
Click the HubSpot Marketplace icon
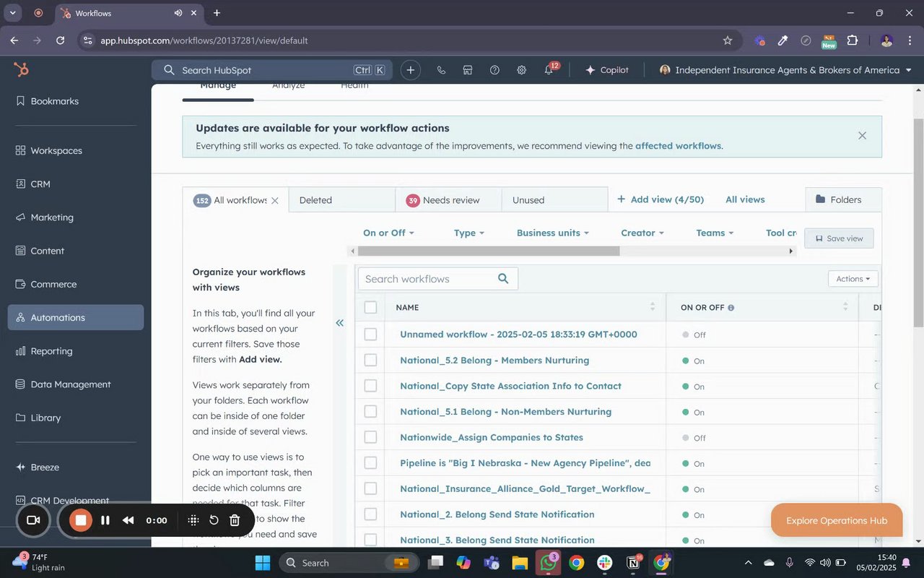click(468, 70)
